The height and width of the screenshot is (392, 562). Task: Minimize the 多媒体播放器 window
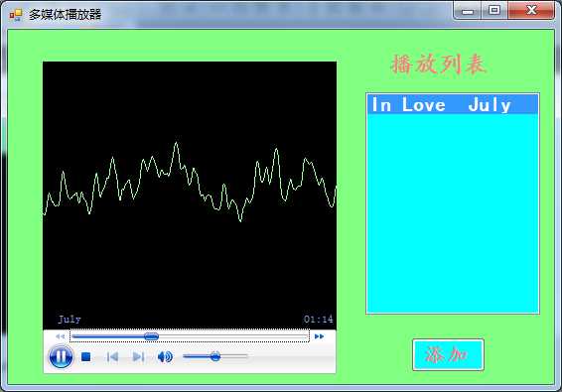468,11
